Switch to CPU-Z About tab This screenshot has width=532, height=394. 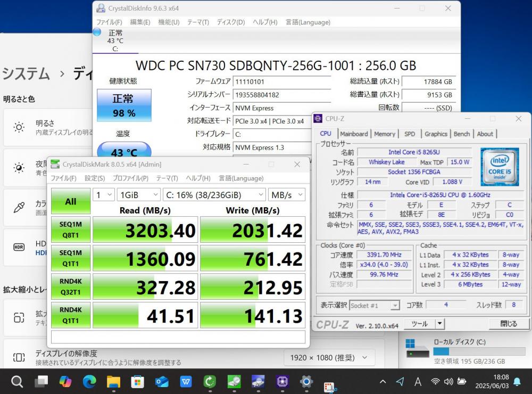[485, 134]
